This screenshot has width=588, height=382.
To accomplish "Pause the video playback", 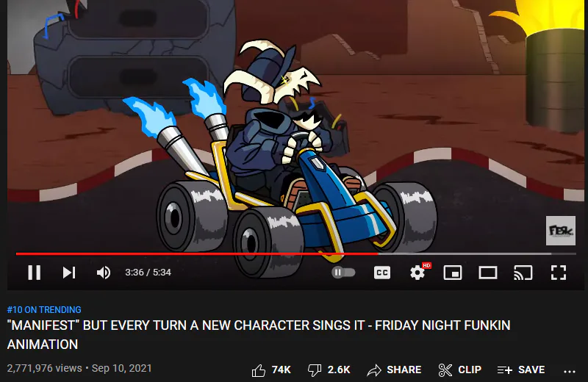I will click(34, 273).
